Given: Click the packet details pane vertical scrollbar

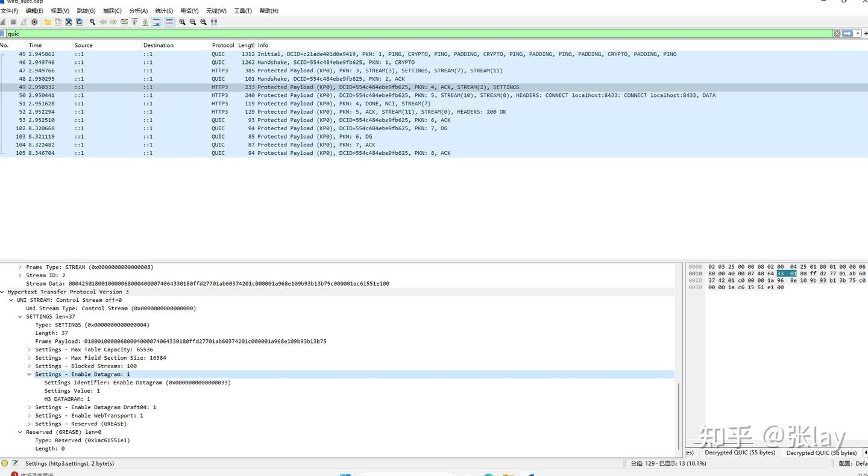Looking at the screenshot, I should [679, 416].
